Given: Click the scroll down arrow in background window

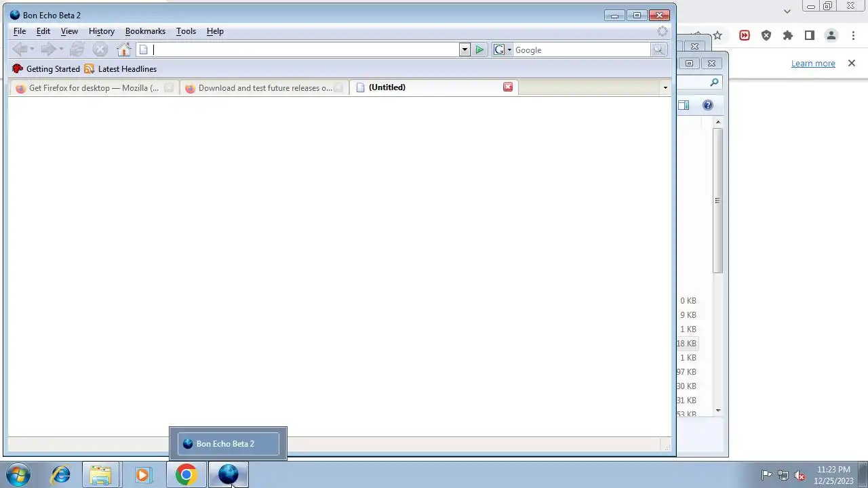Looking at the screenshot, I should (x=718, y=410).
